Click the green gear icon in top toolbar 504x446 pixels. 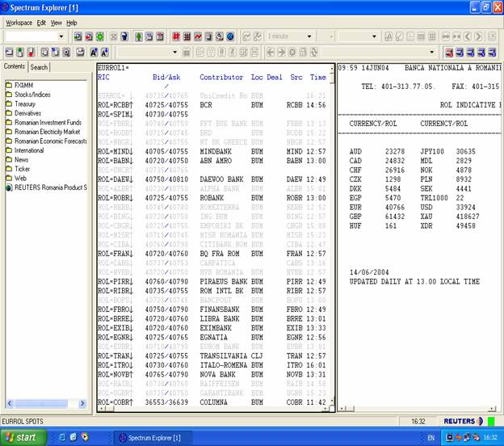coord(100,36)
